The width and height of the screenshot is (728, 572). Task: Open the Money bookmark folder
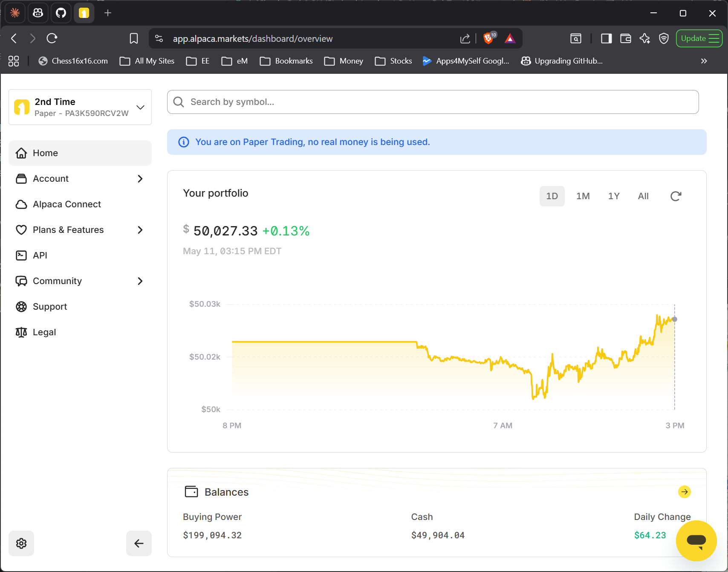click(344, 61)
